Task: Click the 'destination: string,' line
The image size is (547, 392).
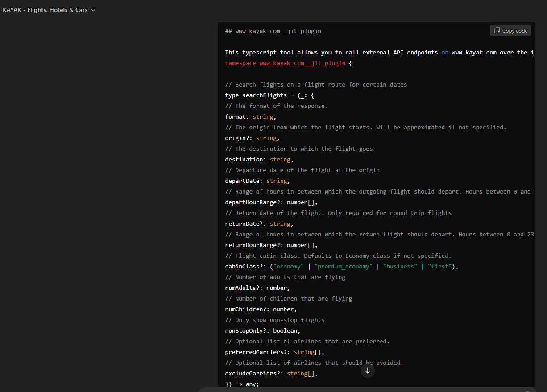Action: point(259,160)
